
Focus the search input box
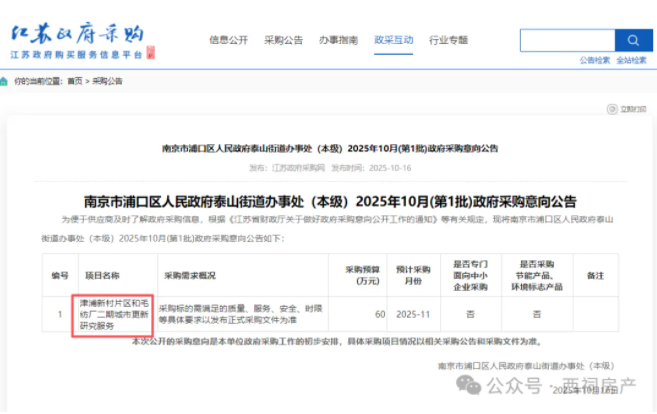tap(565, 41)
